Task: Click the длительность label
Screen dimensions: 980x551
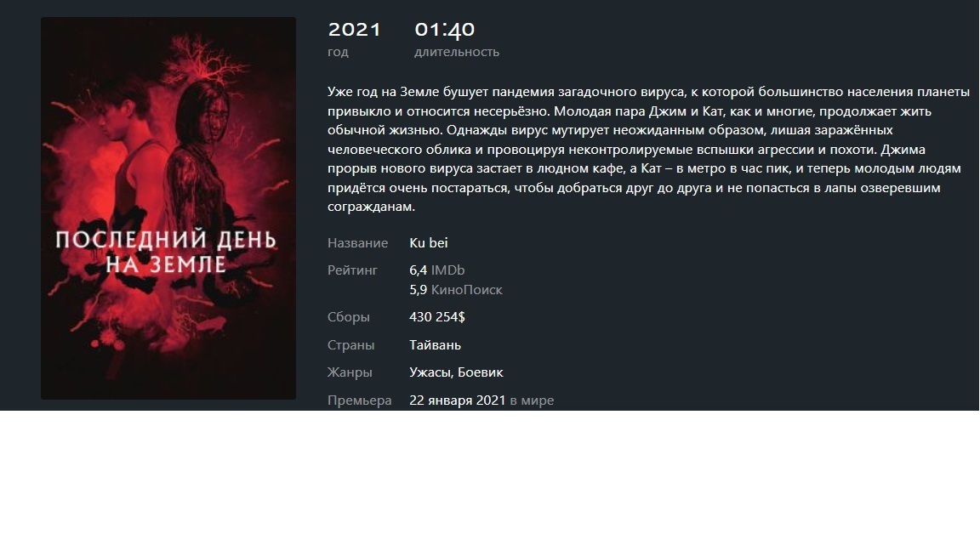Action: click(x=457, y=52)
